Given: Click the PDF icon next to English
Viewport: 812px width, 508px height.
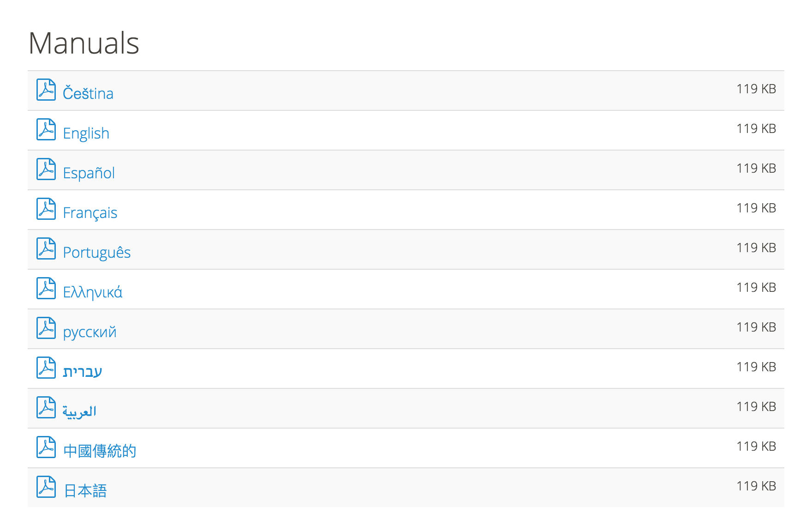Looking at the screenshot, I should [x=46, y=129].
